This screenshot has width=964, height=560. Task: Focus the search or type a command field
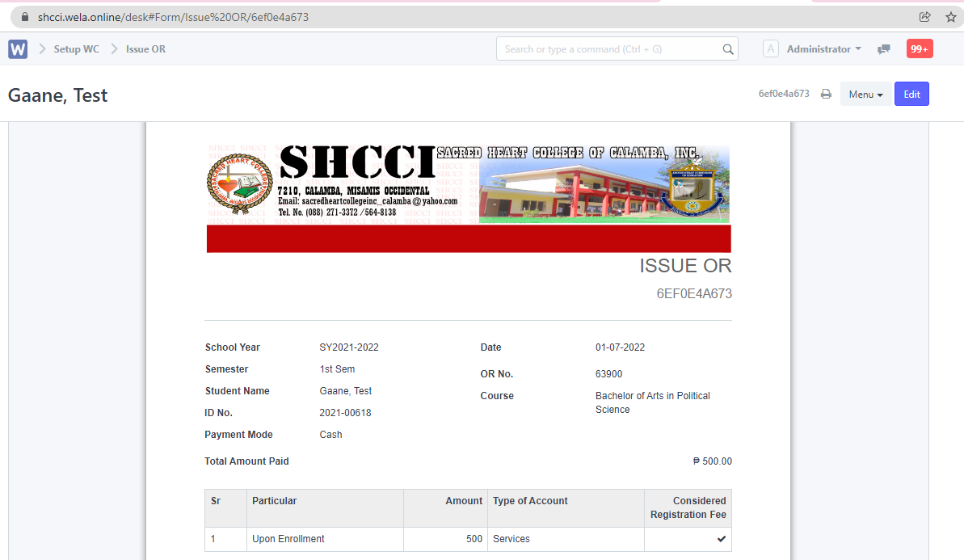pyautogui.click(x=610, y=49)
